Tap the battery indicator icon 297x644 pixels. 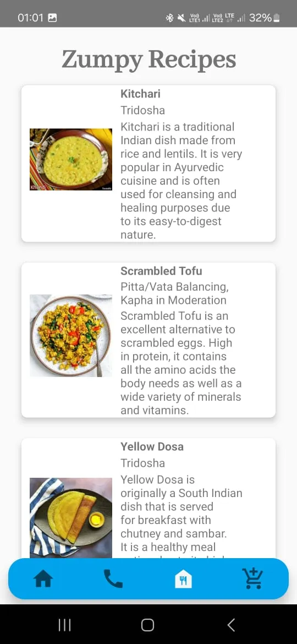point(278,18)
